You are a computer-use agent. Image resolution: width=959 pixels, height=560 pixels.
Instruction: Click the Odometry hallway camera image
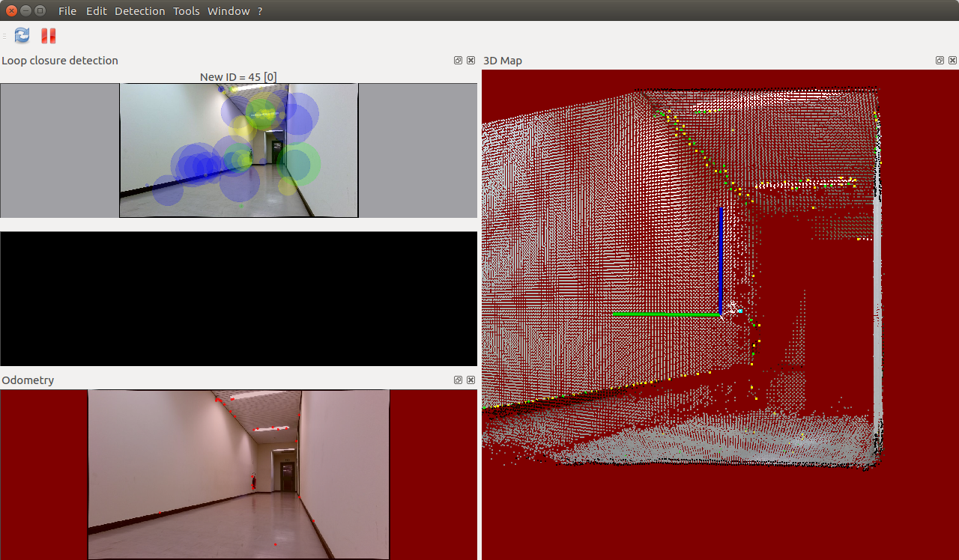238,473
